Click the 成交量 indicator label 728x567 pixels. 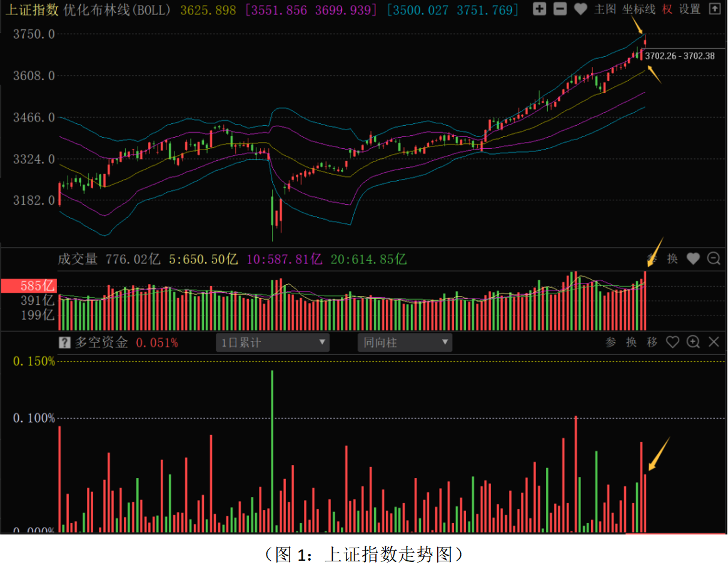(x=78, y=259)
